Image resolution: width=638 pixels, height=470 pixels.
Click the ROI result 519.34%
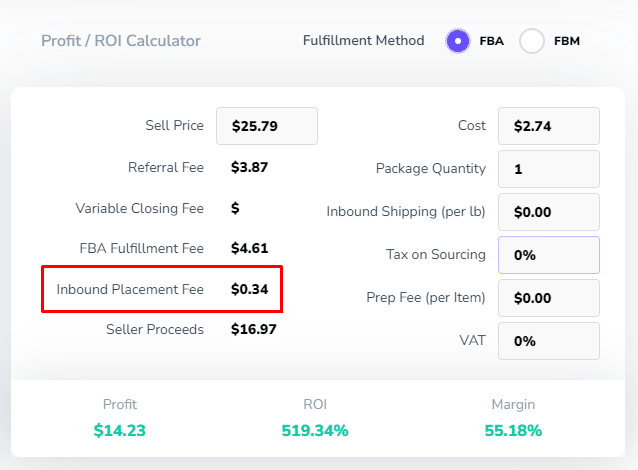(315, 431)
